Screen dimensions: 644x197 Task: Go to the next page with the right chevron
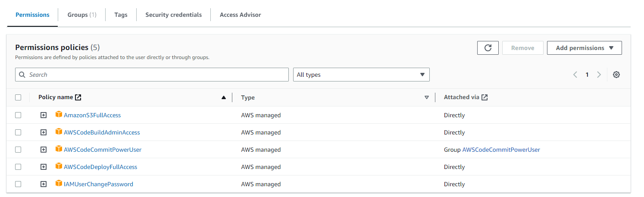tap(599, 75)
